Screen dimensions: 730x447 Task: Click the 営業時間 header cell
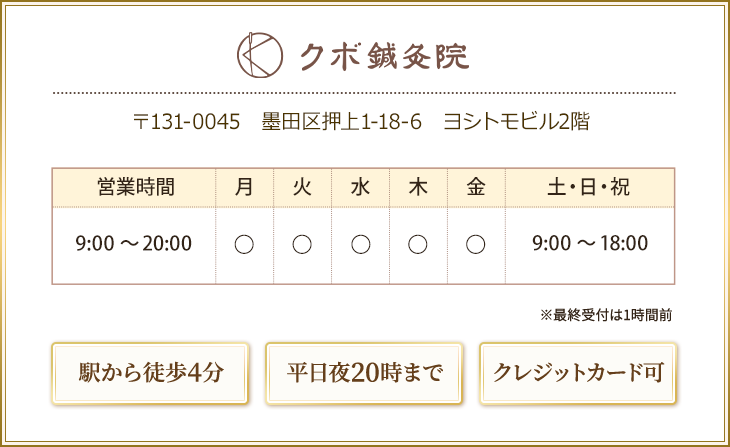[x=134, y=187]
